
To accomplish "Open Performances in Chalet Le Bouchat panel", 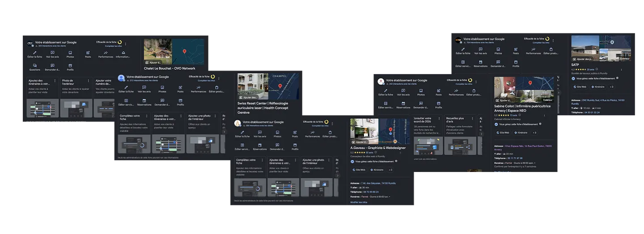I will (106, 54).
